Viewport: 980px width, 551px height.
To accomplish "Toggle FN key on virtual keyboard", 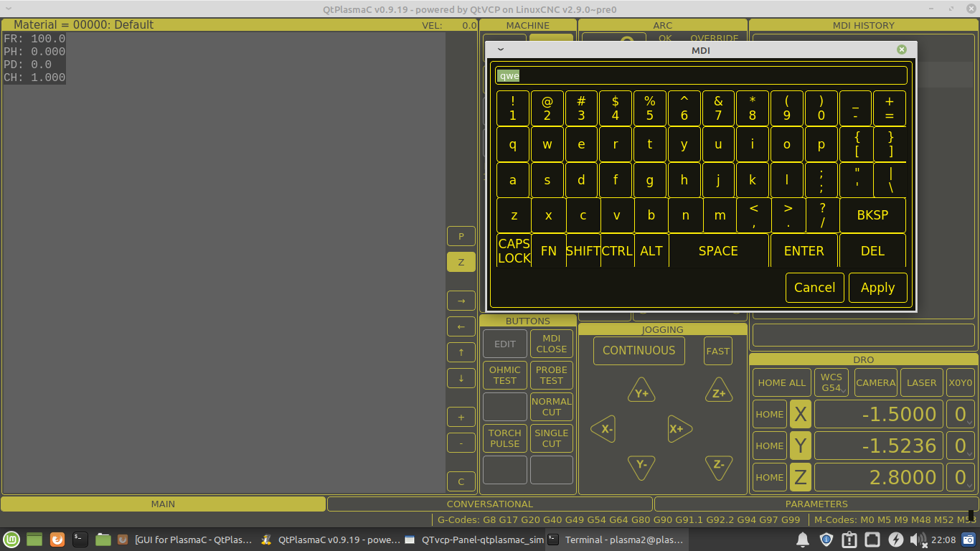I will 548,251.
